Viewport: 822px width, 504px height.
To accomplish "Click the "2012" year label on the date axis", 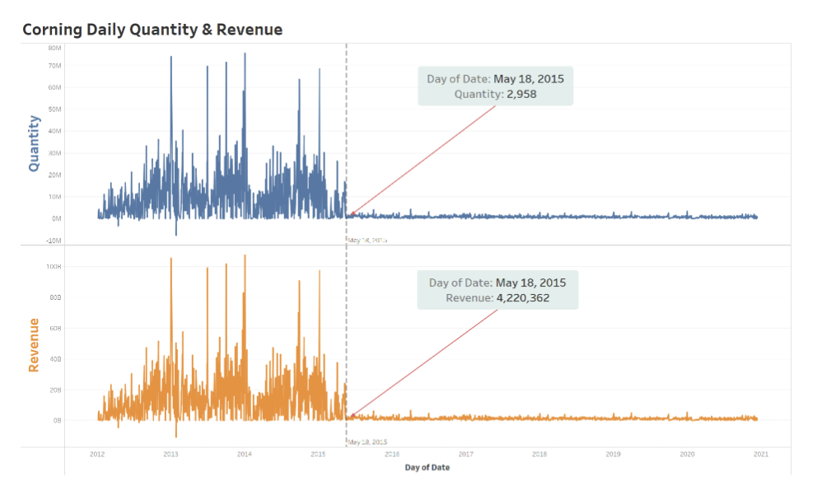I will coord(97,455).
